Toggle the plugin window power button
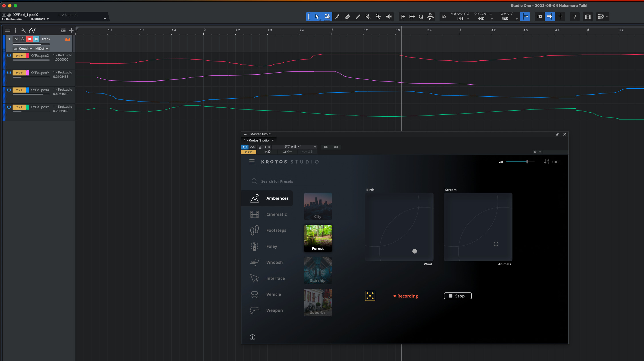The image size is (644, 361). [x=245, y=147]
